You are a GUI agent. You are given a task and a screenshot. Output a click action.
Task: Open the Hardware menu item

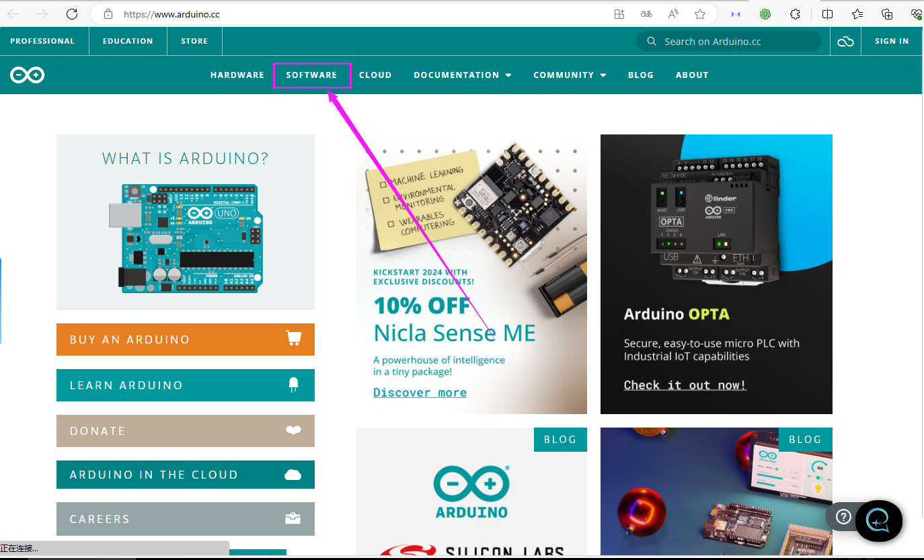(x=237, y=75)
